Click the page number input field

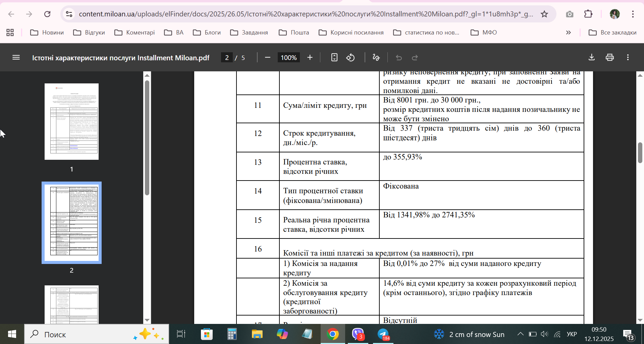[227, 58]
